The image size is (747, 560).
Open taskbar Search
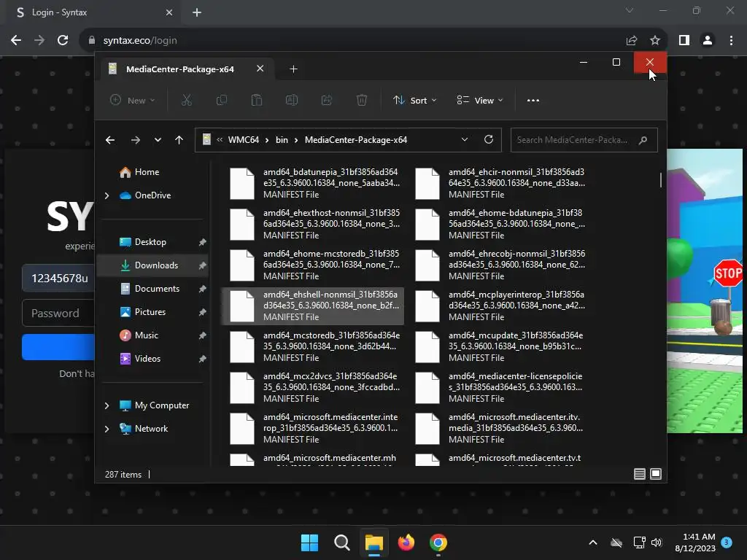pyautogui.click(x=342, y=542)
